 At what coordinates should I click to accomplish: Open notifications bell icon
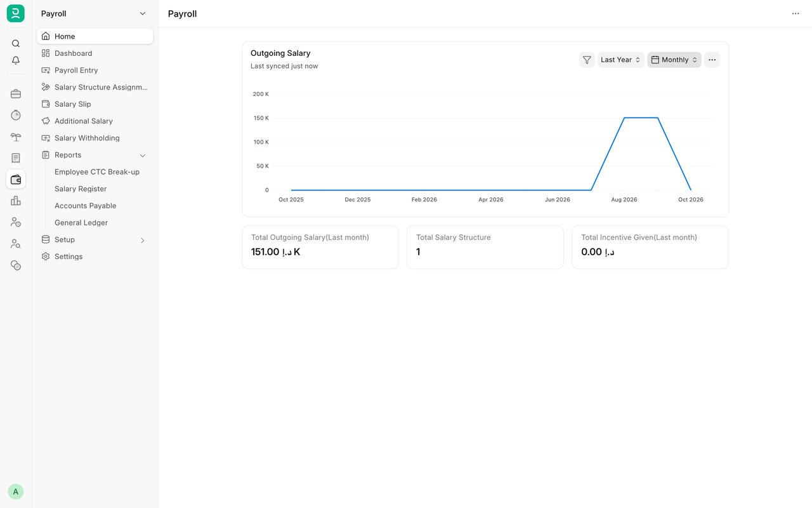pos(16,60)
